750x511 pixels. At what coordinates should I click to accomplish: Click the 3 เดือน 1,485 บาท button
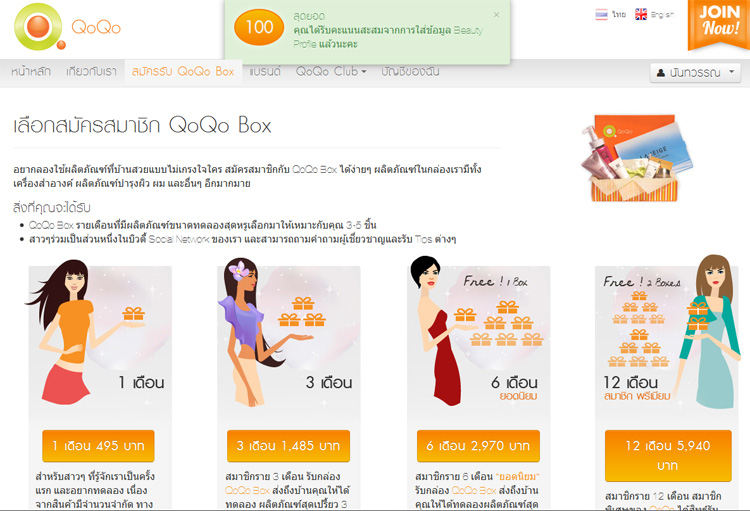tap(288, 446)
